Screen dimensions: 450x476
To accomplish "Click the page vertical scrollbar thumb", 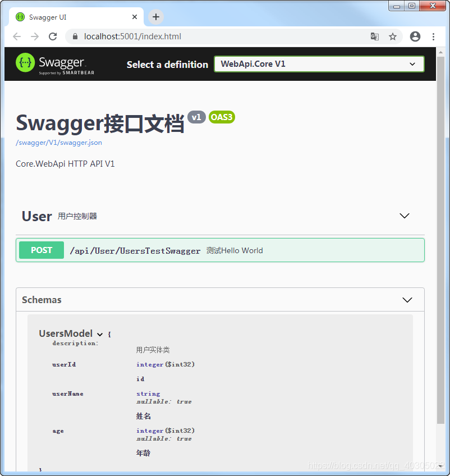I will pyautogui.click(x=440, y=240).
